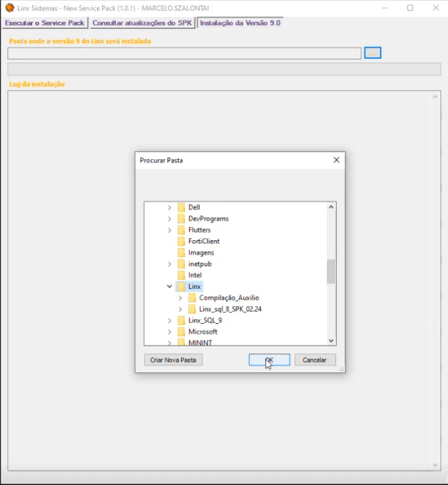Select the inetpub folder icon
The image size is (448, 485).
[181, 264]
